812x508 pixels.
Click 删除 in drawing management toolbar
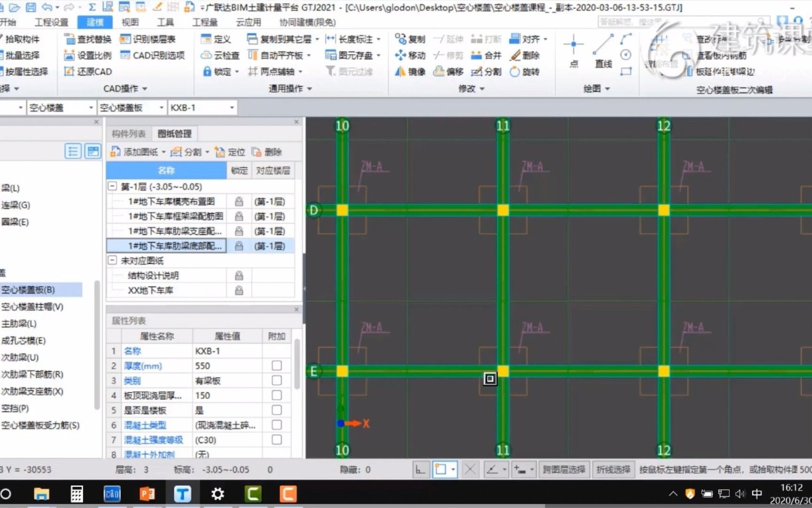[x=267, y=152]
